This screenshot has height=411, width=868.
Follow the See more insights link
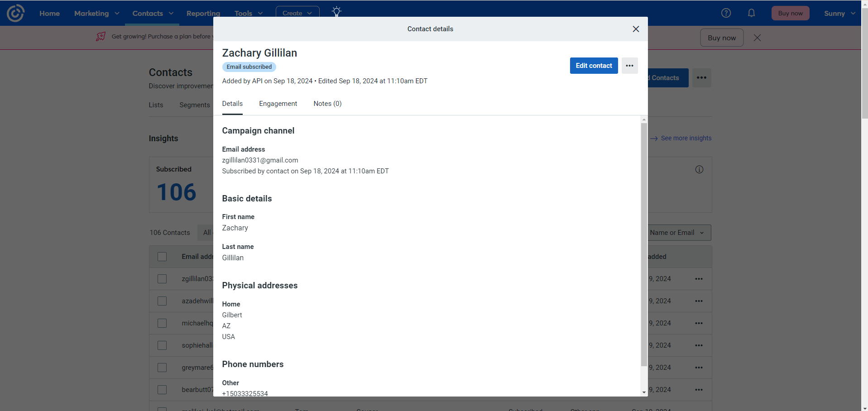[686, 138]
